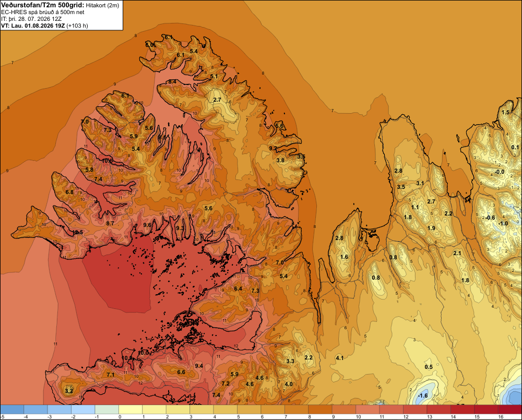Select the 3.2 temperature reading
This screenshot has height=420, width=522.
(69, 391)
